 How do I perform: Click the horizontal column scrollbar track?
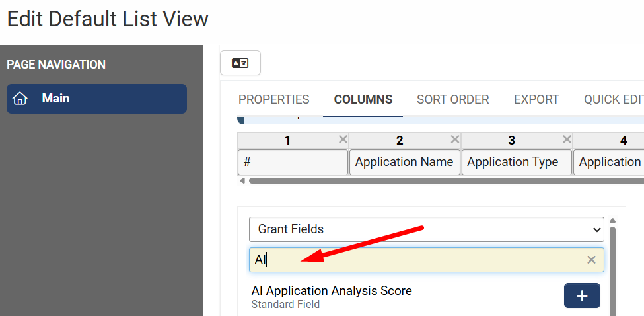tap(446, 180)
